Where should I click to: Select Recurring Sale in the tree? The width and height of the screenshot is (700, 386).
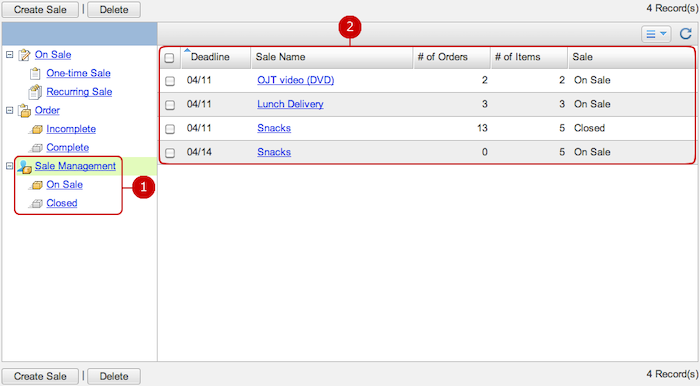(79, 92)
